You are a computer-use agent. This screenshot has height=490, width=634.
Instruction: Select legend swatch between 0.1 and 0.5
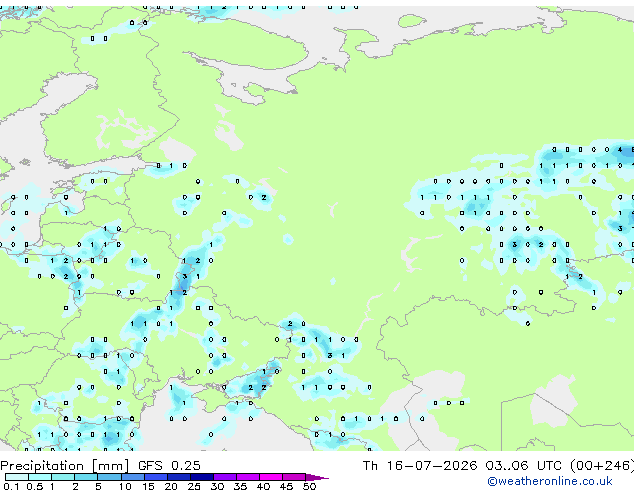click(17, 477)
